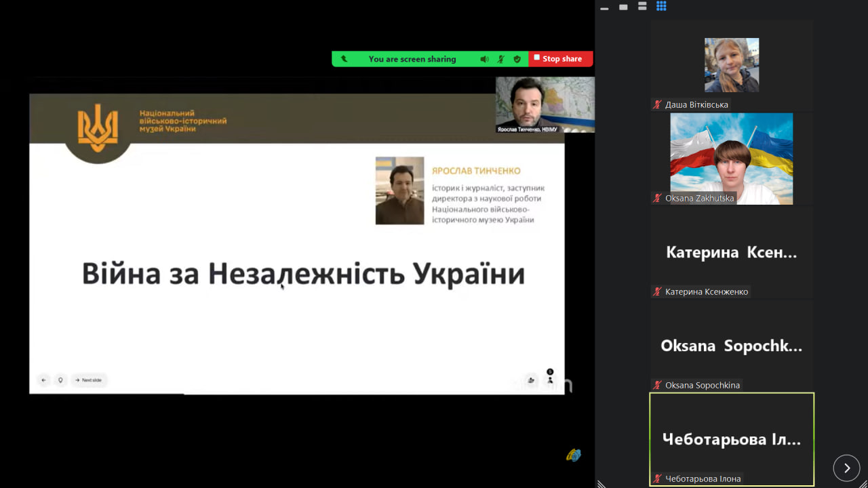This screenshot has height=488, width=868.
Task: Expand to next page of participants
Action: pyautogui.click(x=846, y=468)
